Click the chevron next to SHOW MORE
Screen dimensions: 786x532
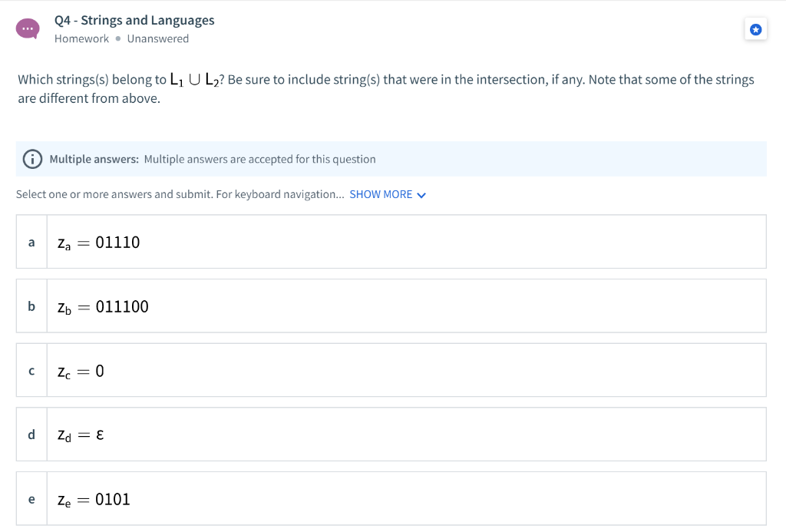click(x=421, y=195)
